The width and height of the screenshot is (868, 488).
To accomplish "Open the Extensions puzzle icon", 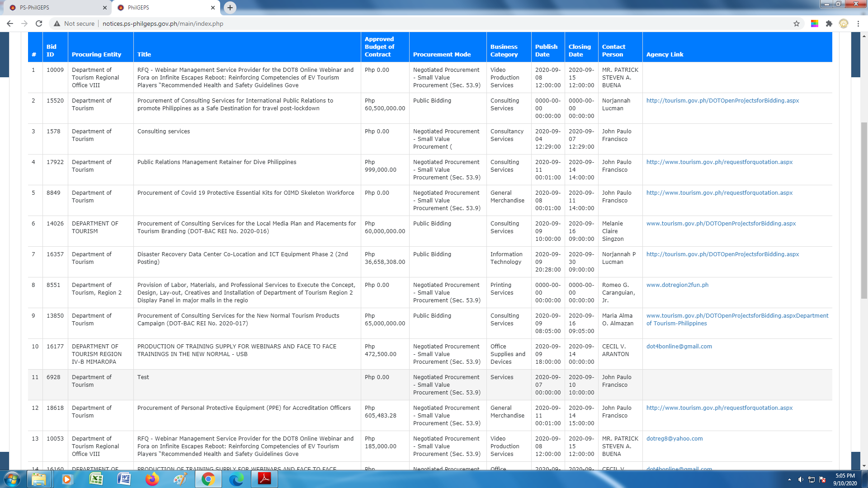I will 829,23.
